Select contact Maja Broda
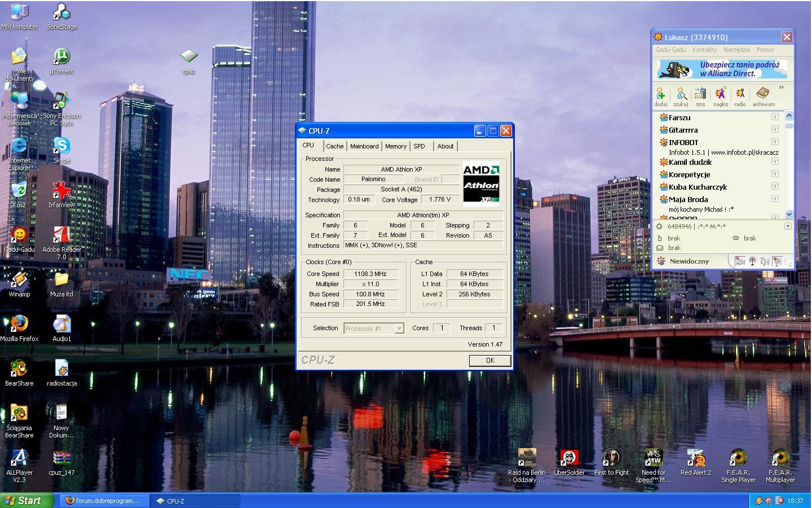 pyautogui.click(x=688, y=199)
